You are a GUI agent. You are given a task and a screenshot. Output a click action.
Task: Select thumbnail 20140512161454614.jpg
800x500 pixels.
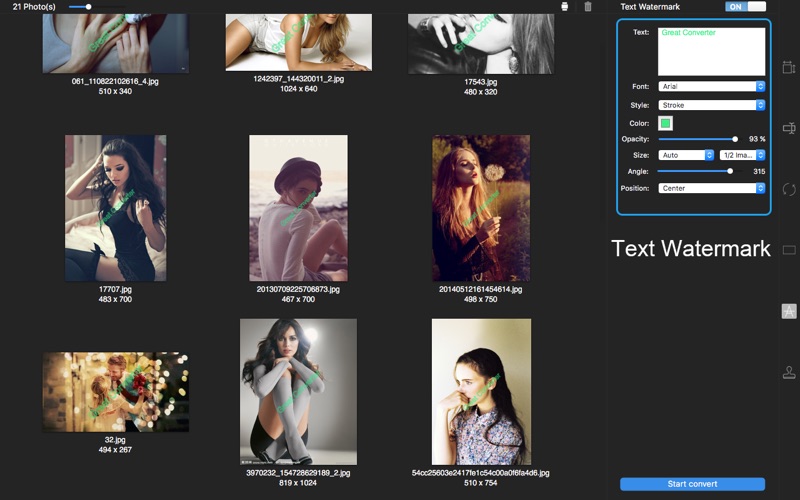coord(481,208)
